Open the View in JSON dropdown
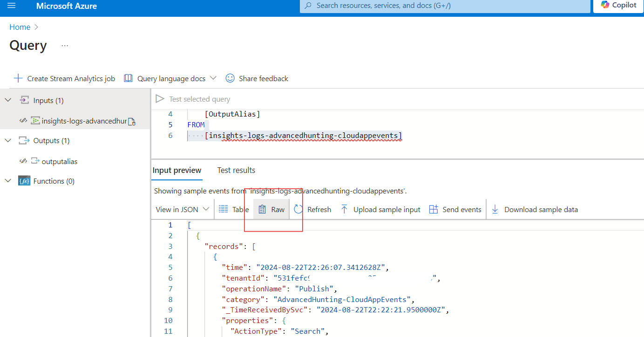Screen dimensions: 644x337 (x=183, y=209)
